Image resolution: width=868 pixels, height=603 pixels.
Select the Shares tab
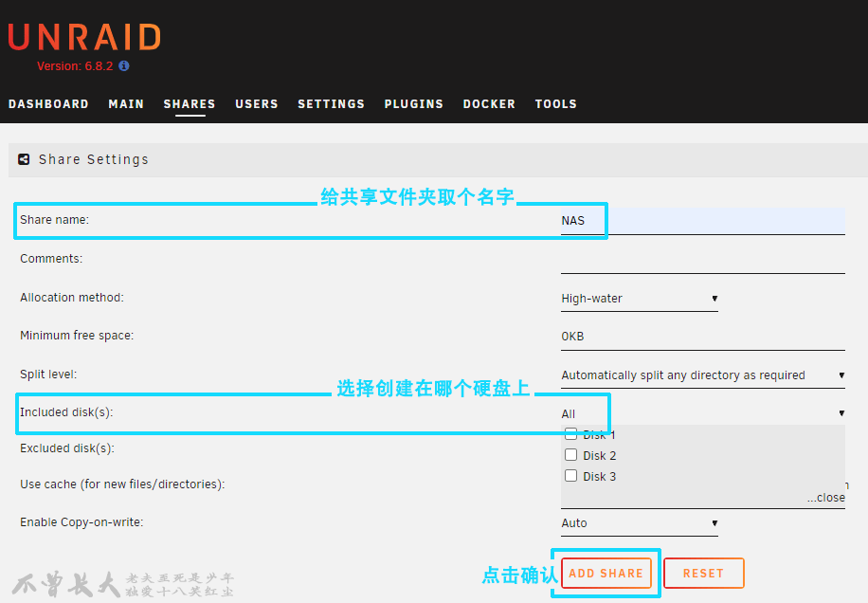click(x=190, y=104)
